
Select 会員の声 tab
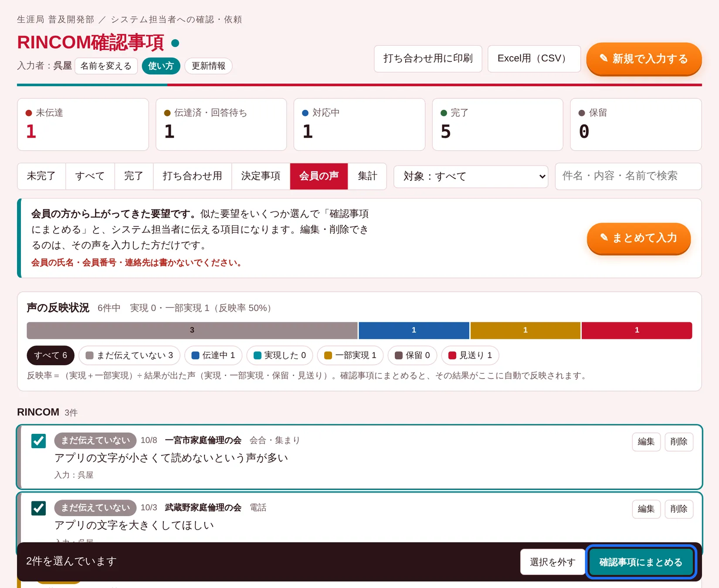pyautogui.click(x=319, y=176)
